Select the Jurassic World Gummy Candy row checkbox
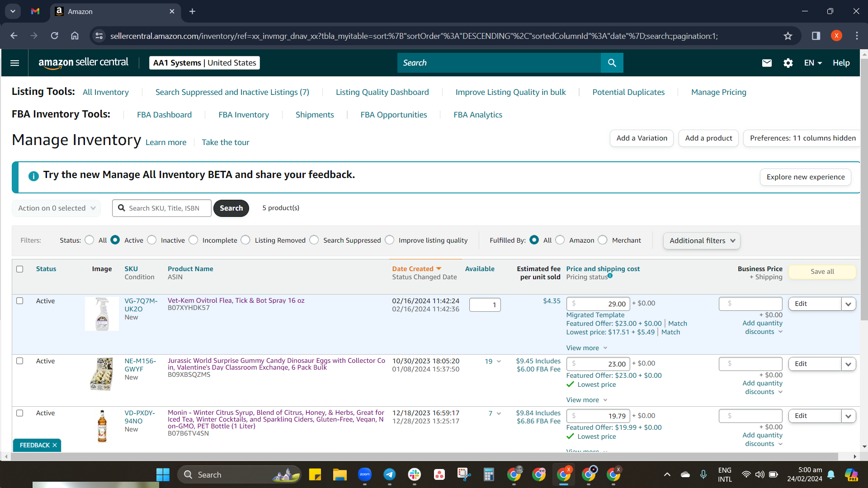This screenshot has height=488, width=868. point(19,361)
